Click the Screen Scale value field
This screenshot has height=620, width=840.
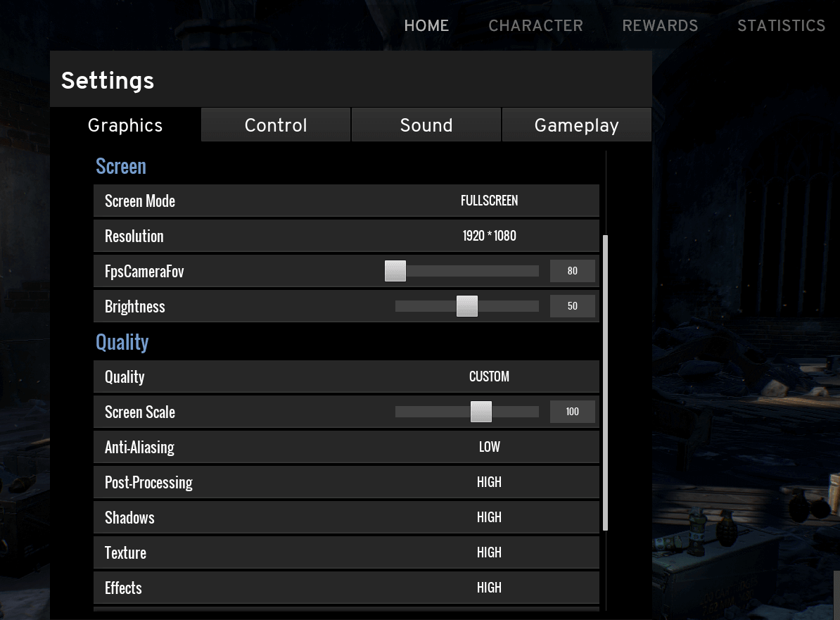pos(572,412)
